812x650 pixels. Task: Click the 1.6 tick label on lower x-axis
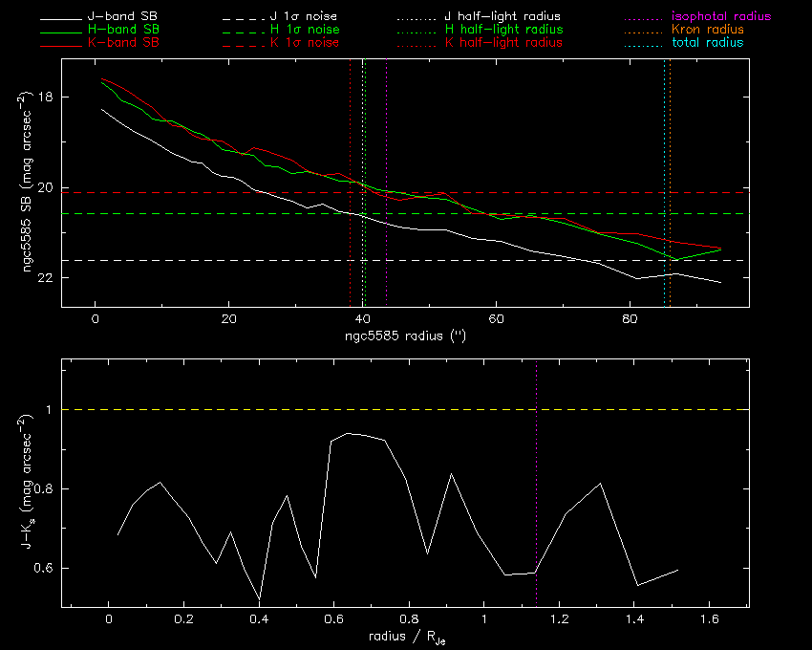pyautogui.click(x=710, y=619)
